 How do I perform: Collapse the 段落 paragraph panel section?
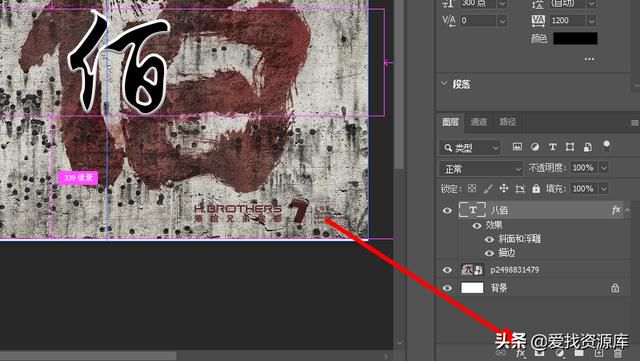[x=444, y=84]
